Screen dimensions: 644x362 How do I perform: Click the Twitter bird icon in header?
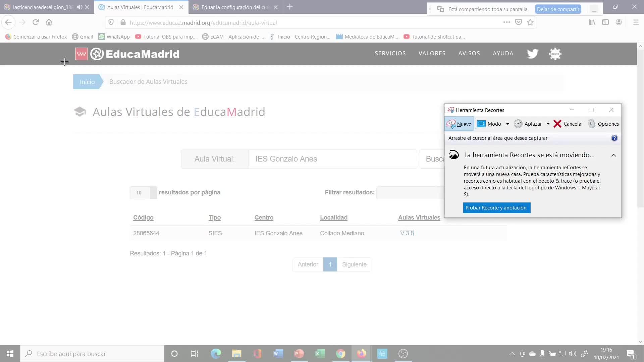pyautogui.click(x=532, y=54)
